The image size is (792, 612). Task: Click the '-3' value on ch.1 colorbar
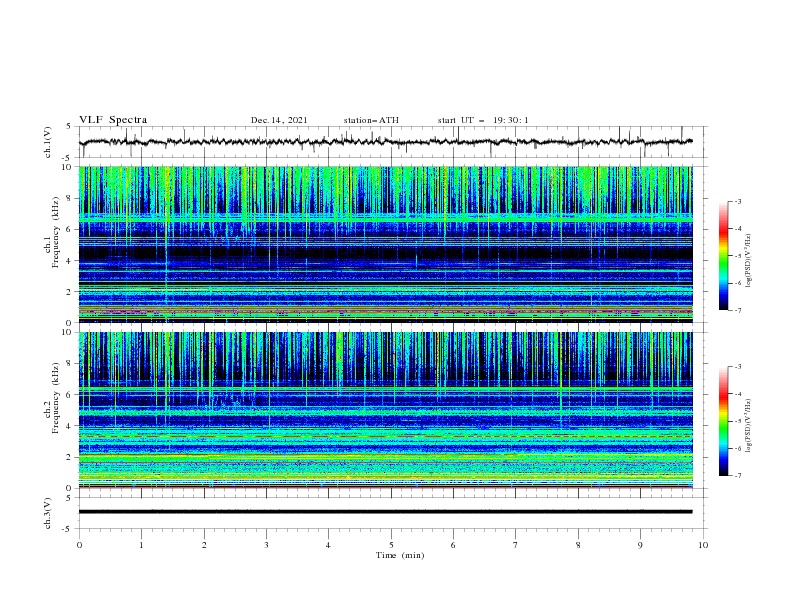click(x=737, y=201)
